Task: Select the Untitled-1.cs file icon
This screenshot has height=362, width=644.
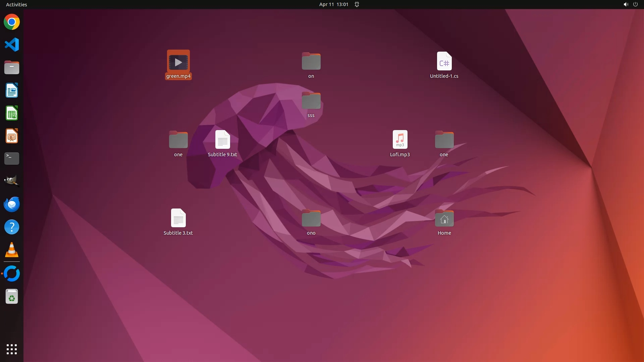Action: coord(444,61)
